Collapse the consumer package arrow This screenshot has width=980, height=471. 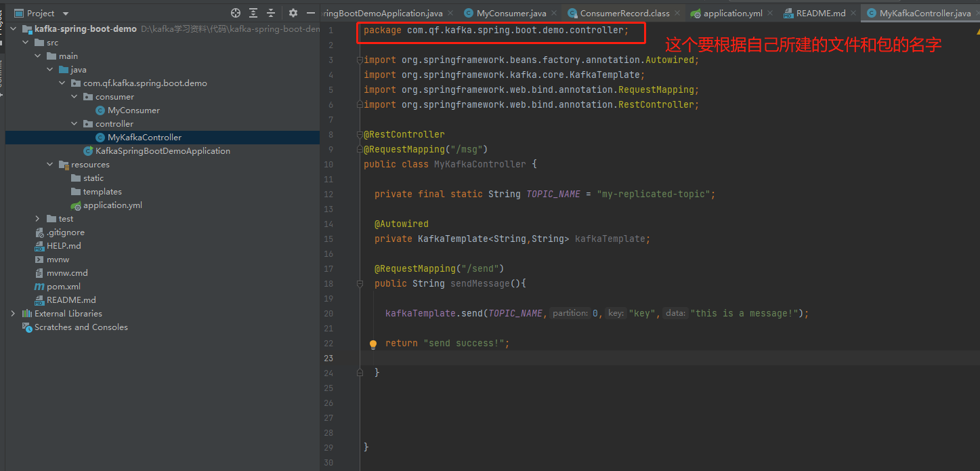pyautogui.click(x=74, y=97)
